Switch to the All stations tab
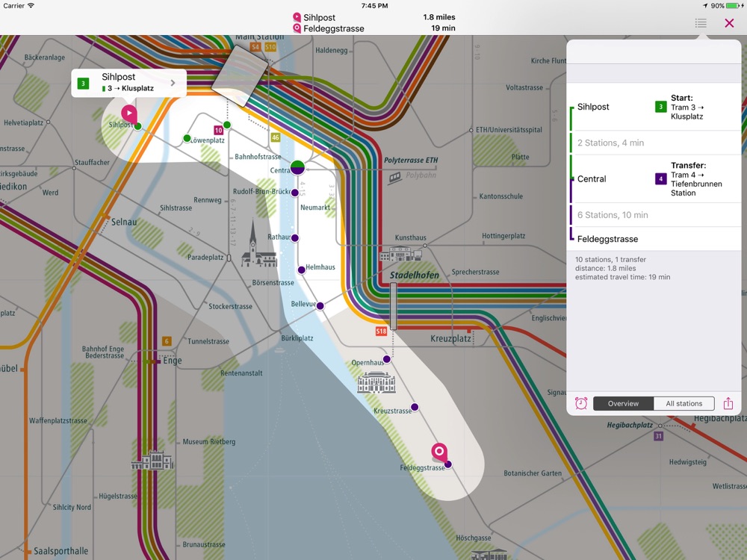The height and width of the screenshot is (560, 747). pyautogui.click(x=684, y=403)
